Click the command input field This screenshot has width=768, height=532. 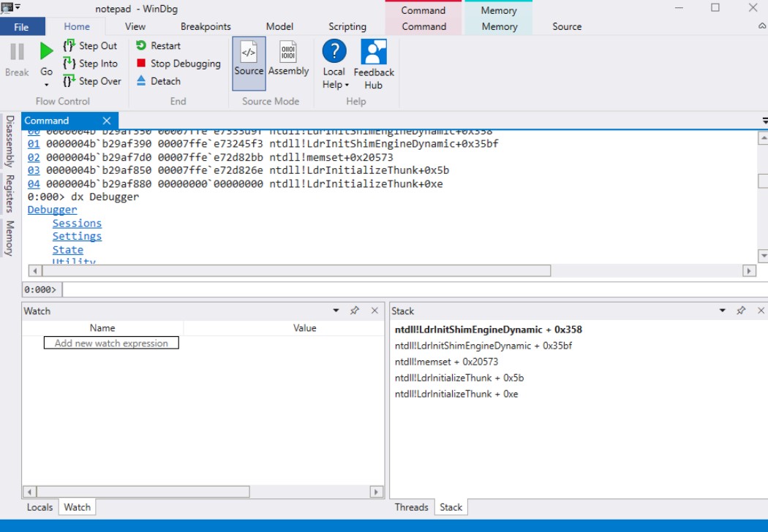point(415,289)
